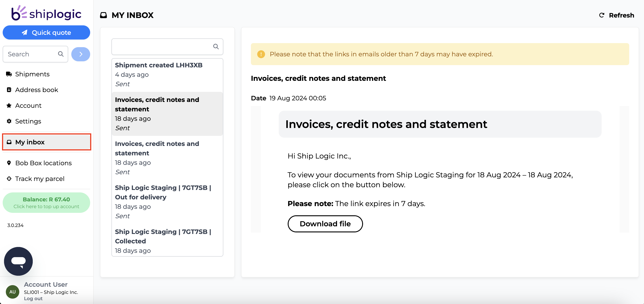
Task: Click the date 19 Aug 2024 00:05
Action: click(298, 98)
